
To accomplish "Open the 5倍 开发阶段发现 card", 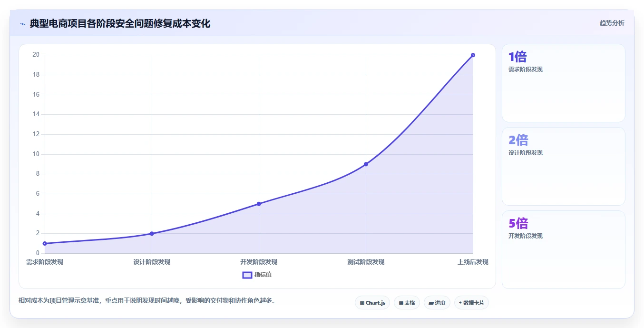I will tap(563, 249).
